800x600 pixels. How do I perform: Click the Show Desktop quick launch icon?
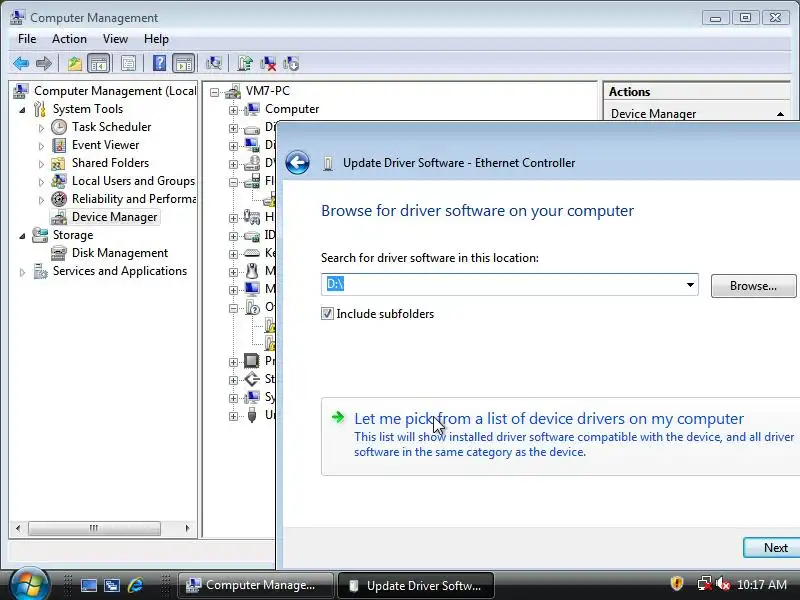pyautogui.click(x=89, y=585)
